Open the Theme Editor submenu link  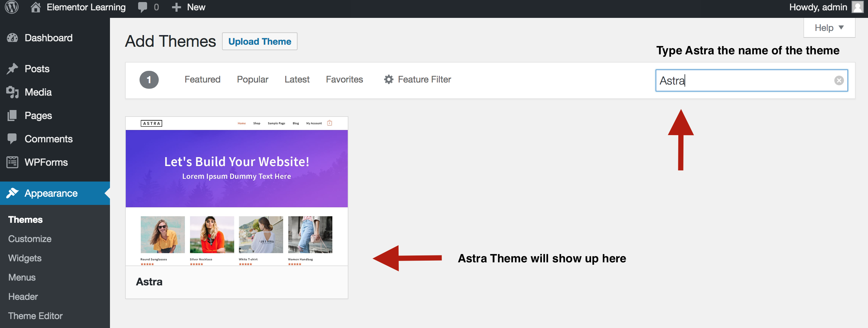click(x=35, y=316)
